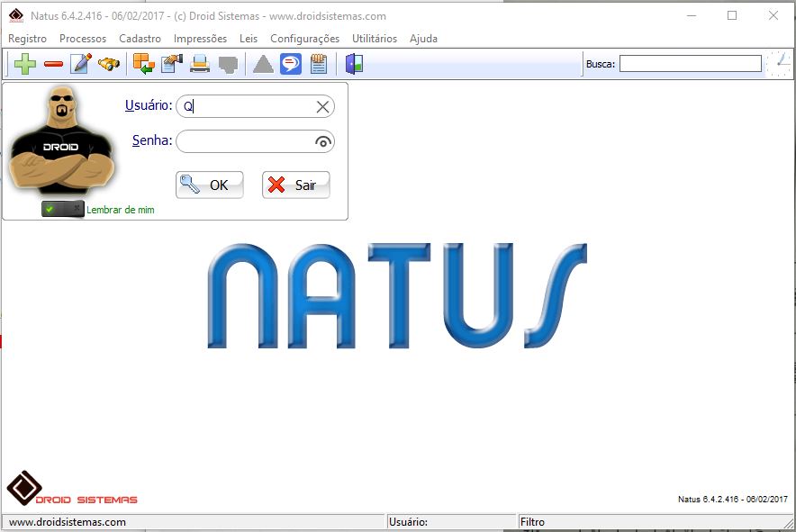
Task: Click the red minus delete-record icon
Action: (53, 64)
